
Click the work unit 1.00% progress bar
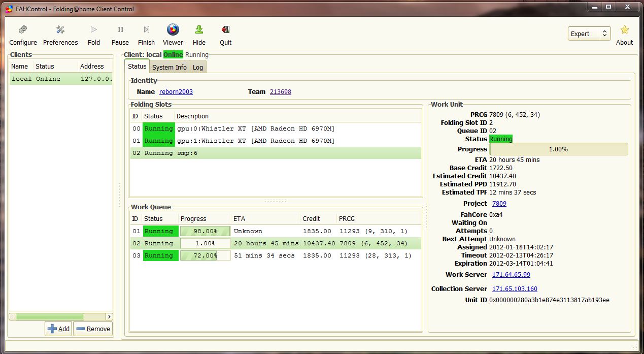[558, 149]
